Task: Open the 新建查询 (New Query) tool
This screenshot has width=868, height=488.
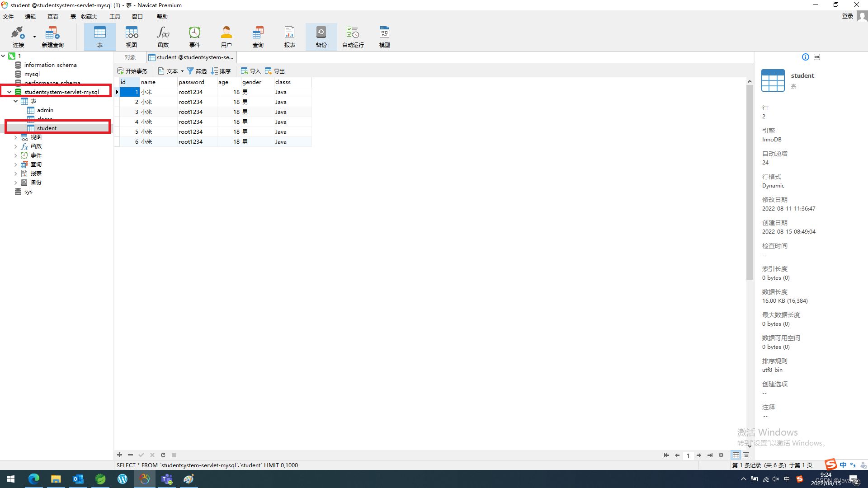Action: (x=52, y=36)
